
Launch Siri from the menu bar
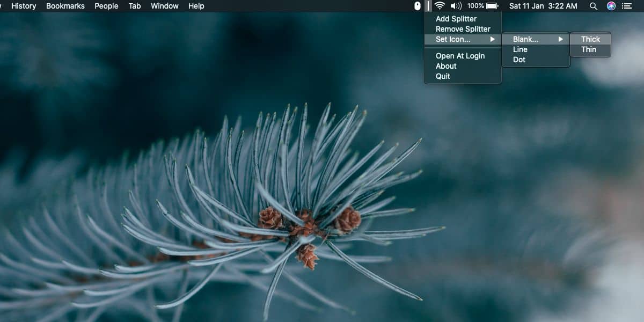click(x=611, y=6)
